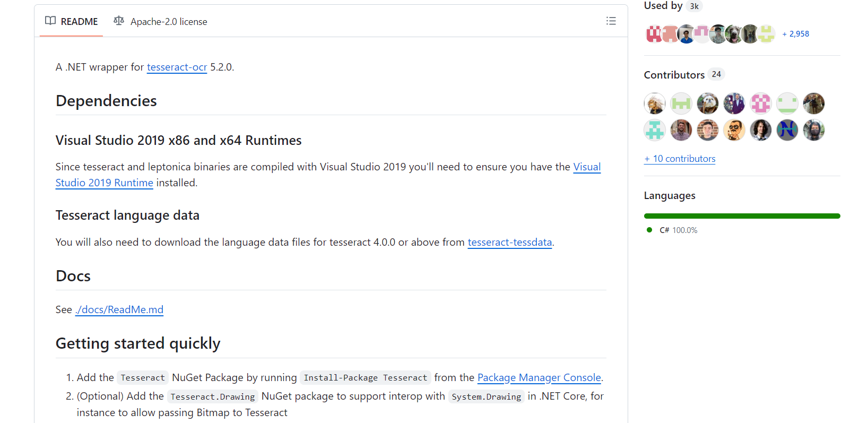Open the purple-suit contributor's avatar
The width and height of the screenshot is (868, 423).
pyautogui.click(x=734, y=103)
